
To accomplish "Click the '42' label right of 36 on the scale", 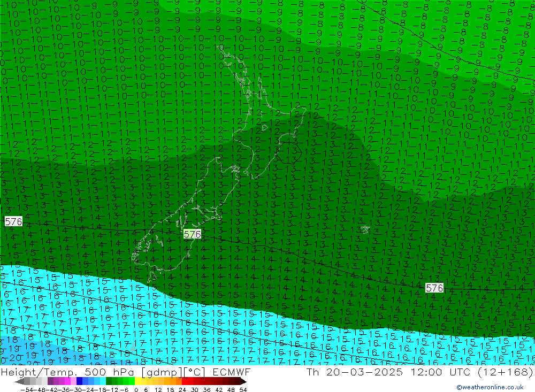I will tap(219, 390).
